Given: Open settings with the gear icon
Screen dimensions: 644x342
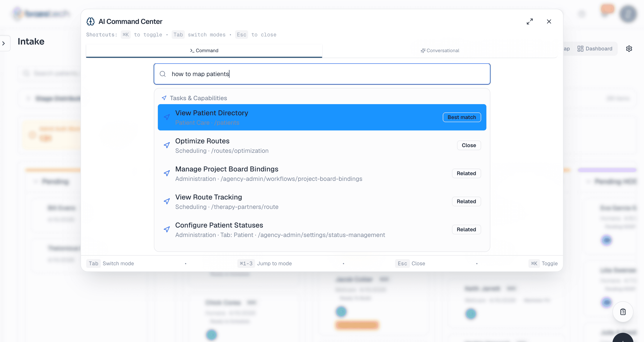Looking at the screenshot, I should coord(629,48).
